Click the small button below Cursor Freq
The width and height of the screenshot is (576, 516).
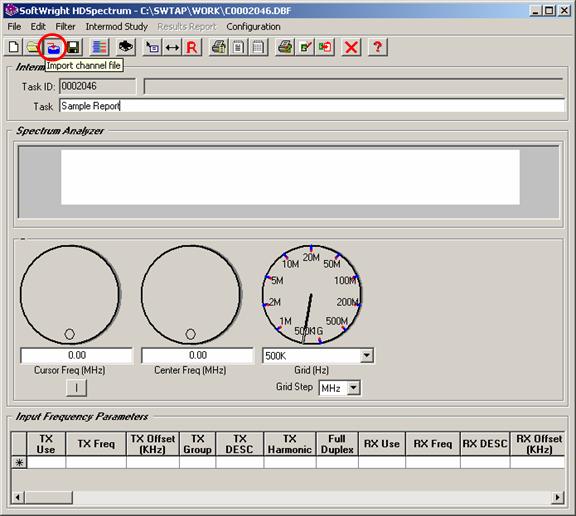[76, 387]
